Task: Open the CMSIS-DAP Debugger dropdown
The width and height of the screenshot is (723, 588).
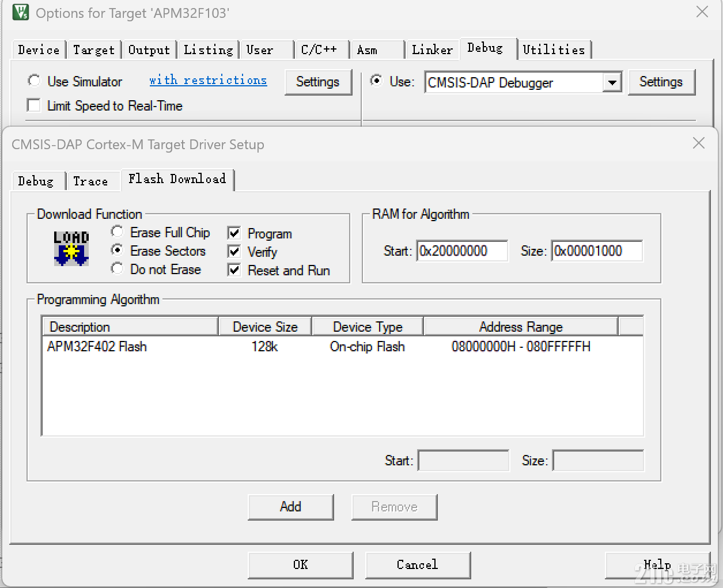Action: (612, 82)
